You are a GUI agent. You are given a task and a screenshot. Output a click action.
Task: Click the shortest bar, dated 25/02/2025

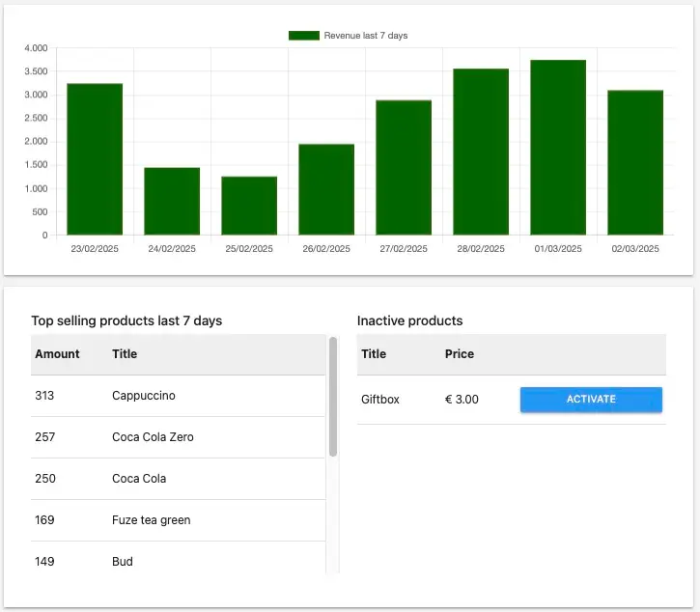[x=249, y=206]
